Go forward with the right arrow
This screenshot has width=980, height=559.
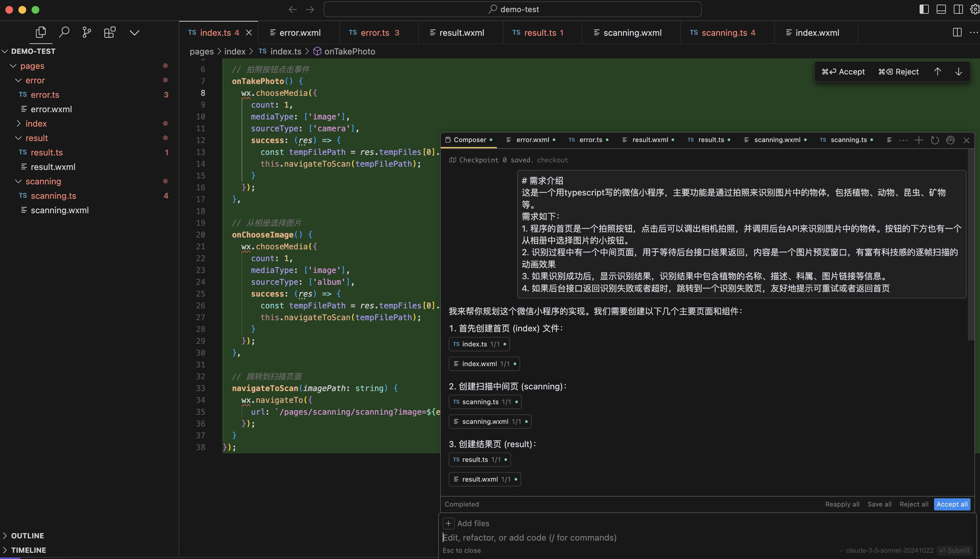tap(310, 9)
